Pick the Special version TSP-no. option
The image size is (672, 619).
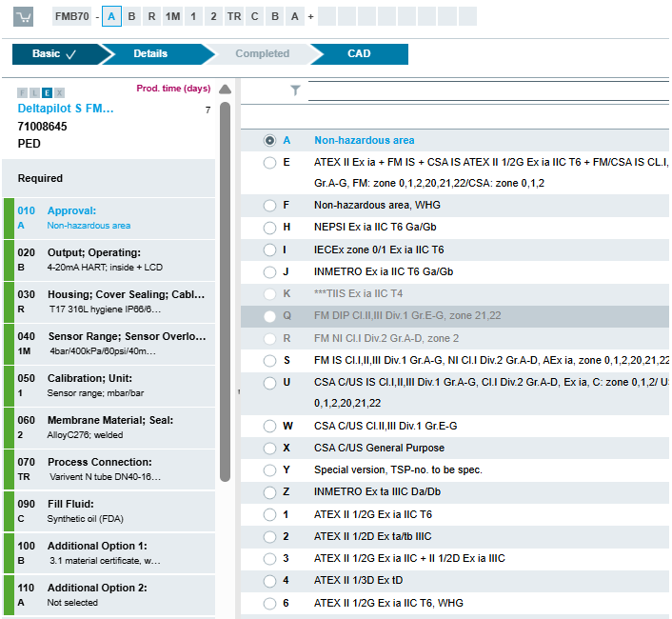pos(270,469)
